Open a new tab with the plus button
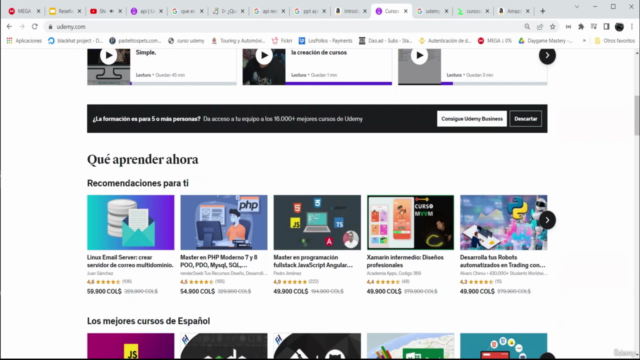This screenshot has width=640, height=360. [x=542, y=11]
